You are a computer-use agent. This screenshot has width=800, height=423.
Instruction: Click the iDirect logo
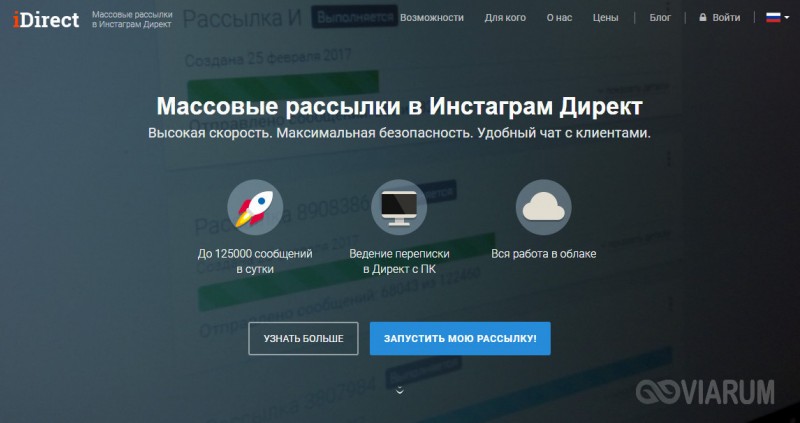[46, 19]
